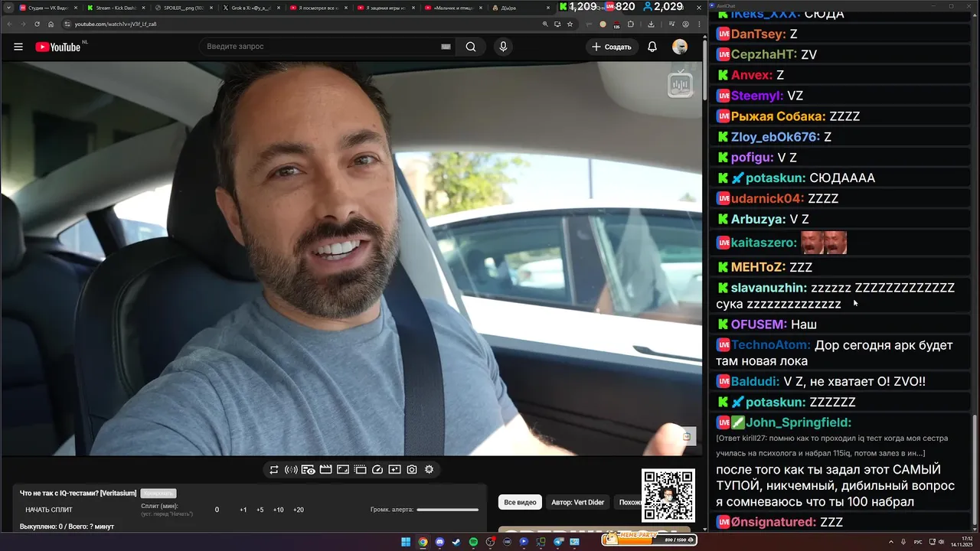Click НАЧАТЬ СПЛИТ button
This screenshot has width=980, height=551.
[49, 510]
